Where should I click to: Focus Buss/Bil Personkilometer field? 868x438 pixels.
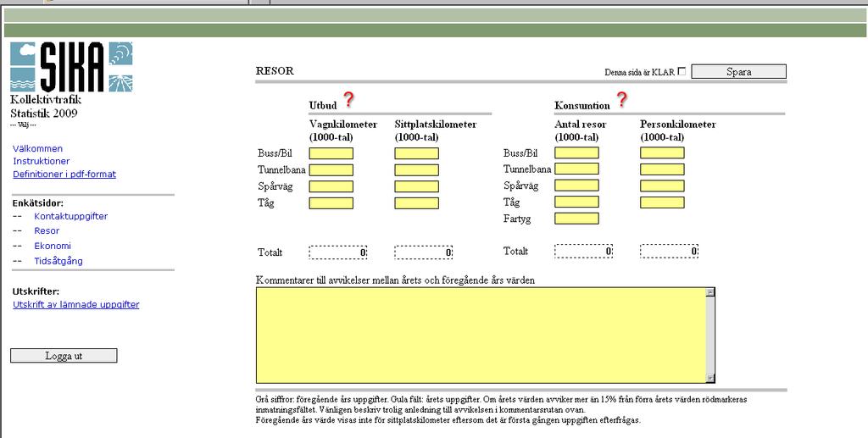point(663,152)
